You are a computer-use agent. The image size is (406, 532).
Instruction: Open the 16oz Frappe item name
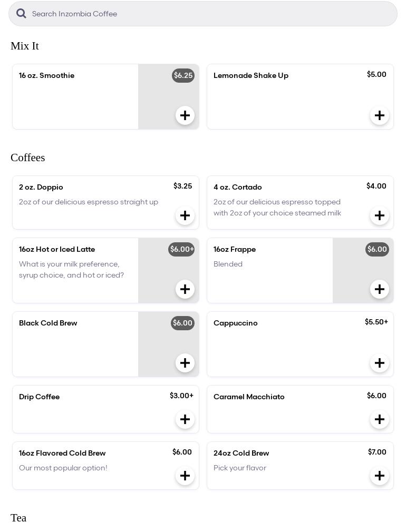tap(235, 249)
